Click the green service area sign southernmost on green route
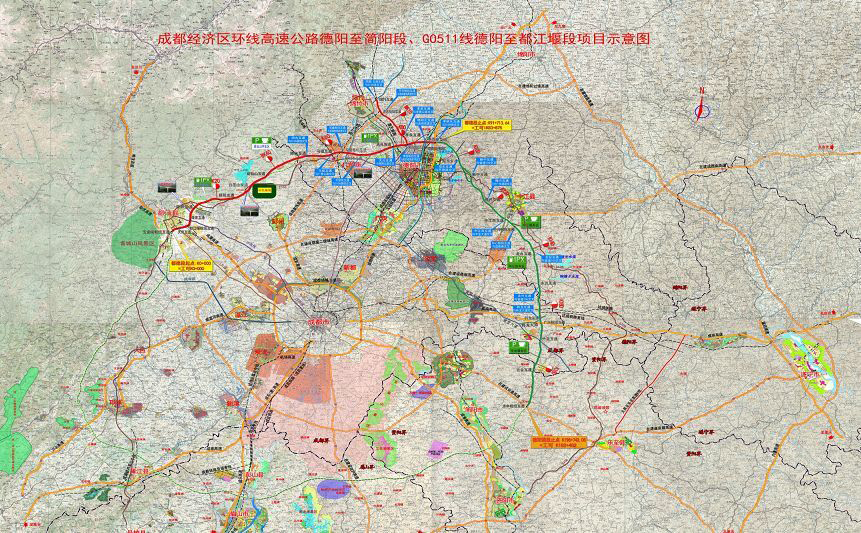 (x=517, y=345)
